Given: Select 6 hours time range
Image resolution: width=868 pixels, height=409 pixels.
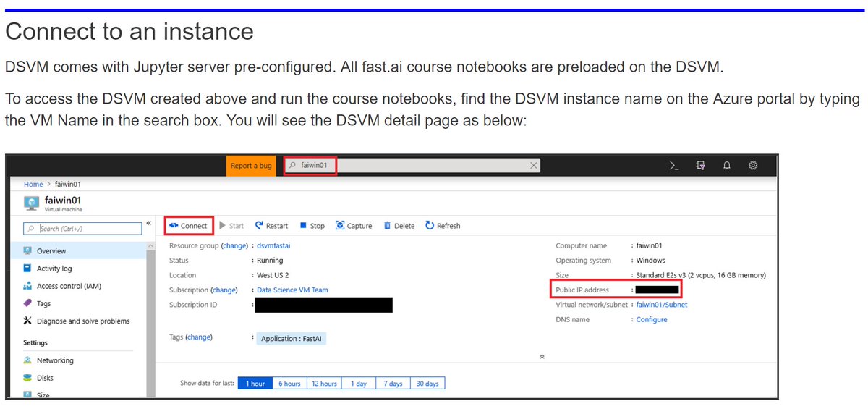Looking at the screenshot, I should coord(290,384).
